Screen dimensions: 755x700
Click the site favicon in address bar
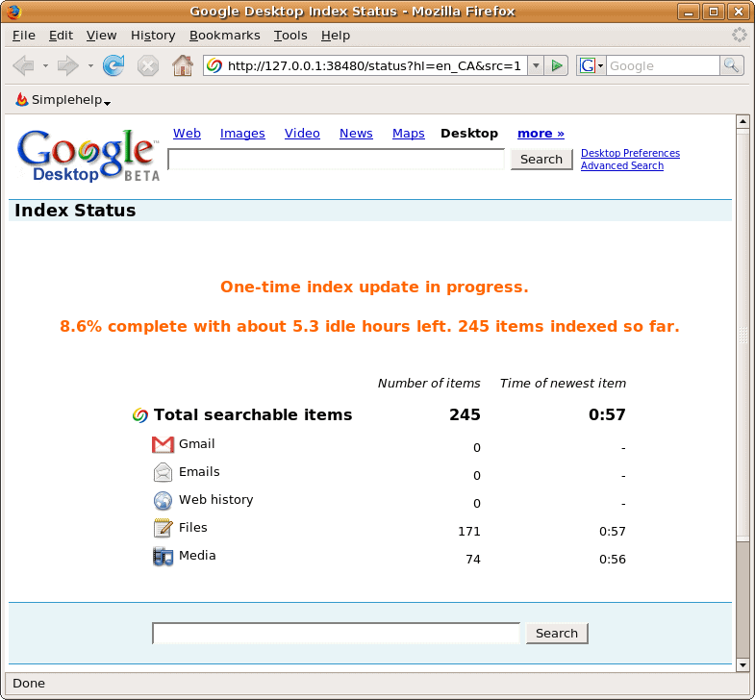click(x=214, y=65)
